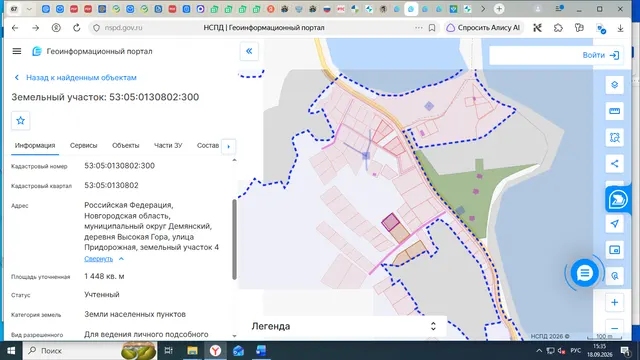This screenshot has width=640, height=360.
Task: Click the chevron next to Свернуть
Action: coord(121,259)
